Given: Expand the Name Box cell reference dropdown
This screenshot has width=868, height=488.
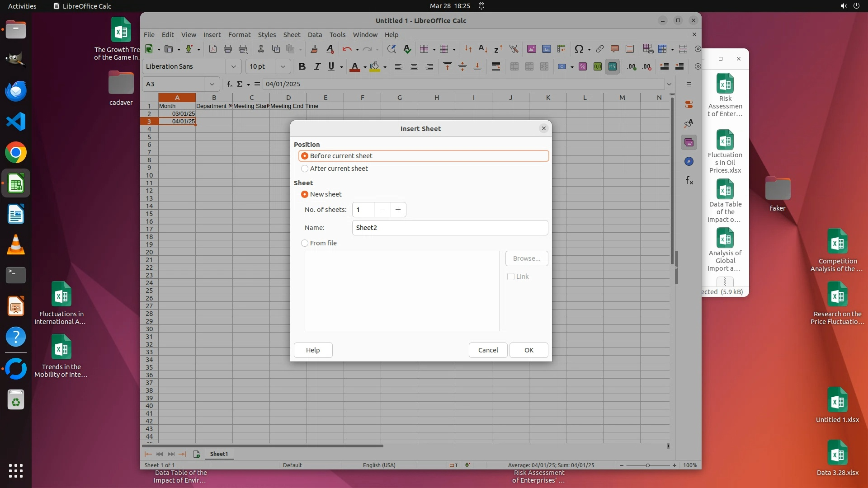Looking at the screenshot, I should coord(212,84).
